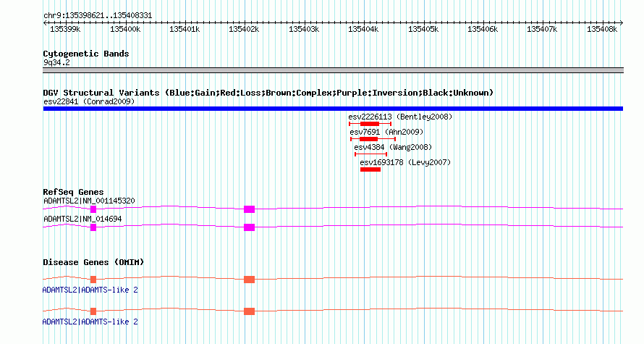Select the red esv2226113 loss variant glyph
Image resolution: width=644 pixels, height=344 pixels.
tap(370, 124)
